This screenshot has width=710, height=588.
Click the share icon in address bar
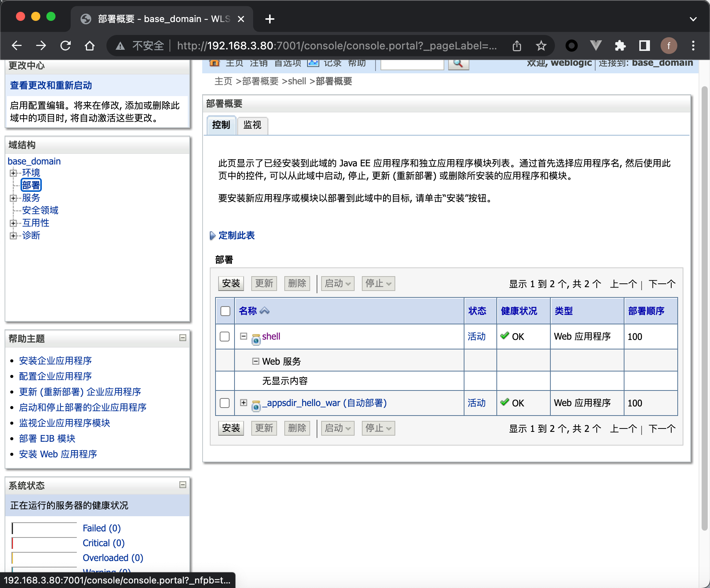point(517,46)
